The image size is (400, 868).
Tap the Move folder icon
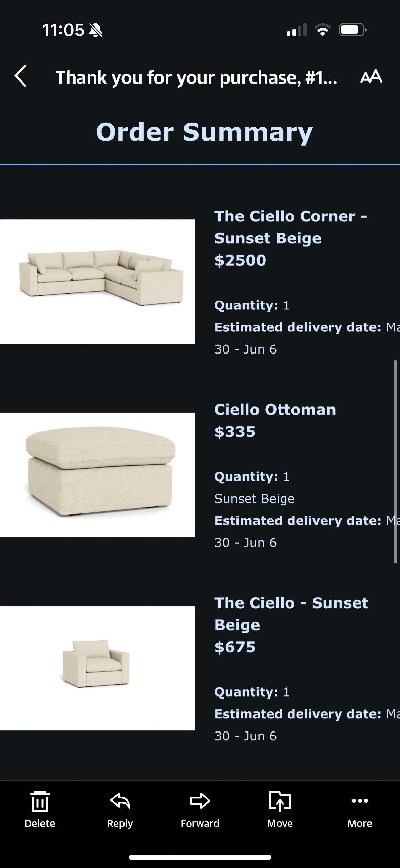[280, 801]
